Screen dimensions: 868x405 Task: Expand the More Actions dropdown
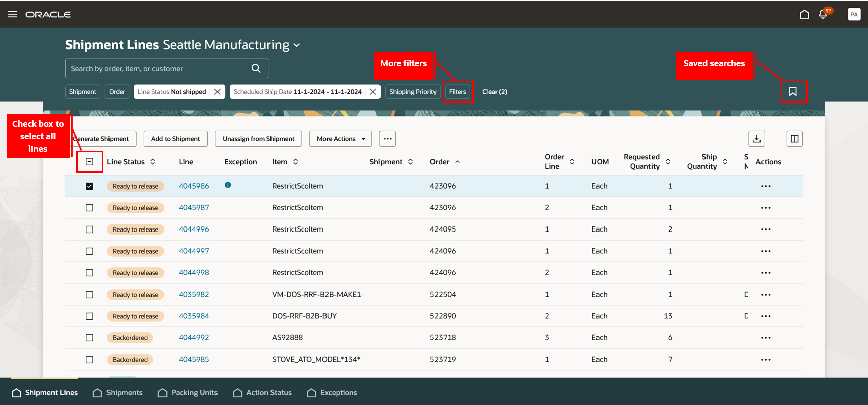[340, 139]
